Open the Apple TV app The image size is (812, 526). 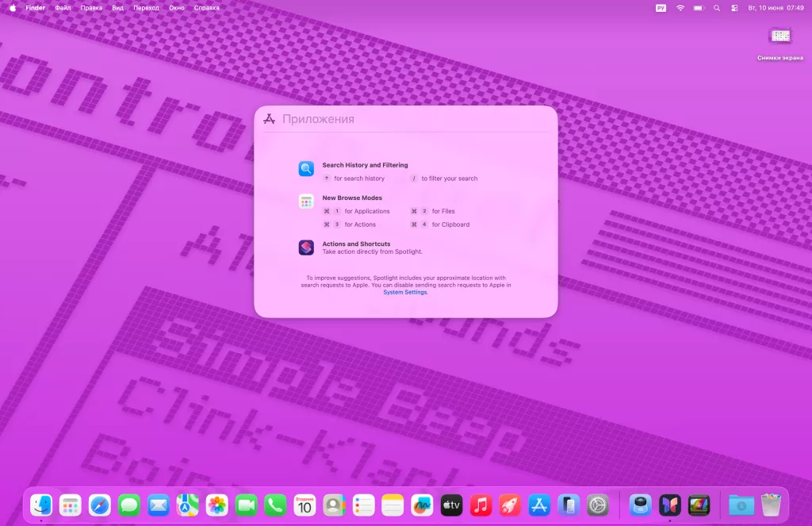pyautogui.click(x=450, y=505)
